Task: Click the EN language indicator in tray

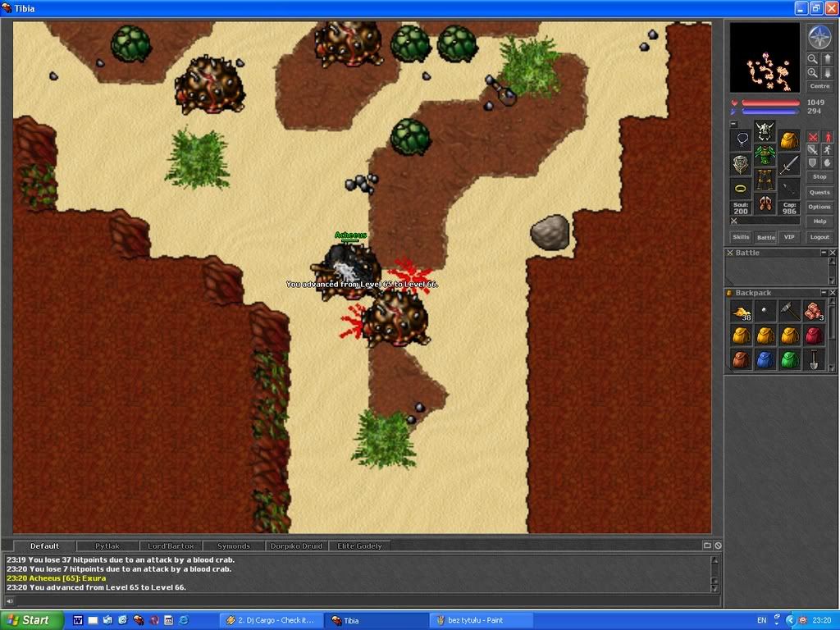Action: (x=761, y=620)
